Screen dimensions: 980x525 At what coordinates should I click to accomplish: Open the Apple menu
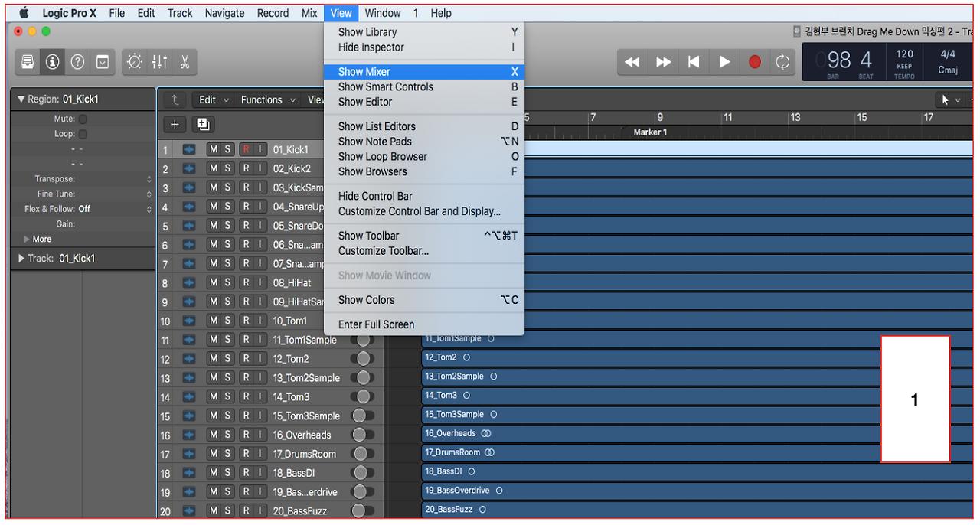pos(24,13)
